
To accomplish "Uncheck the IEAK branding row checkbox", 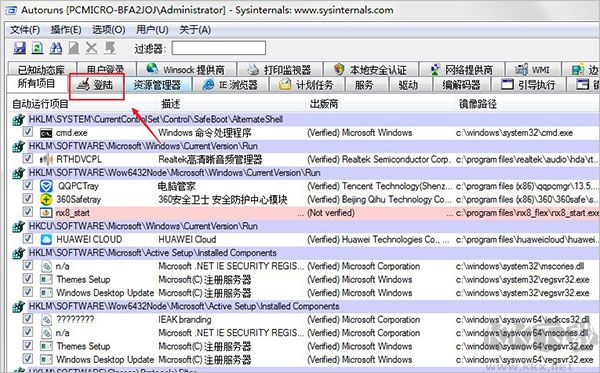I will point(28,318).
